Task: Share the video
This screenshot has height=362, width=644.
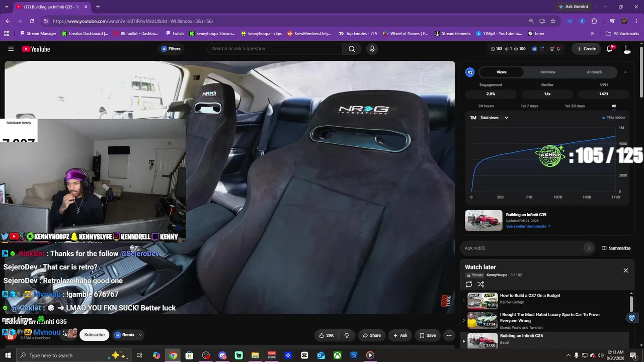Action: coord(372,335)
